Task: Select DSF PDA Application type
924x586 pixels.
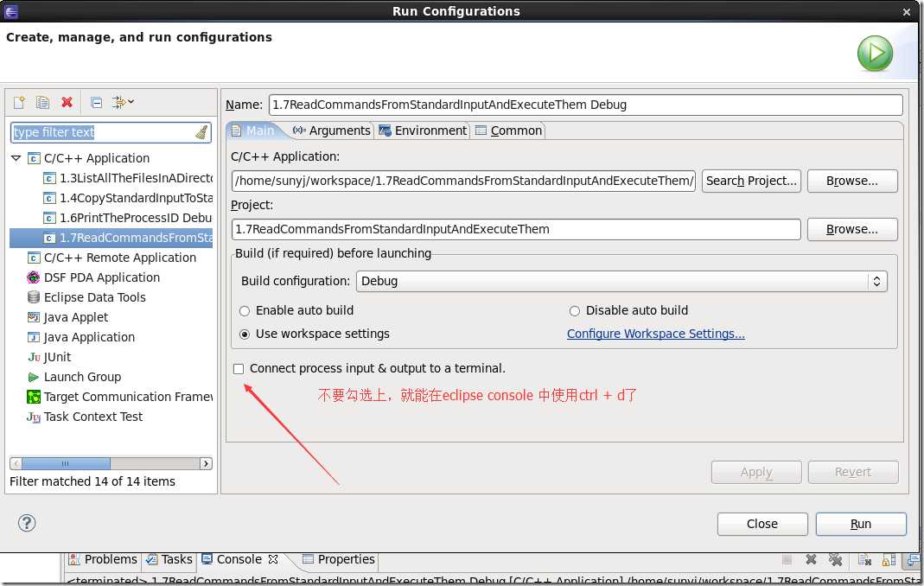Action: [94, 277]
